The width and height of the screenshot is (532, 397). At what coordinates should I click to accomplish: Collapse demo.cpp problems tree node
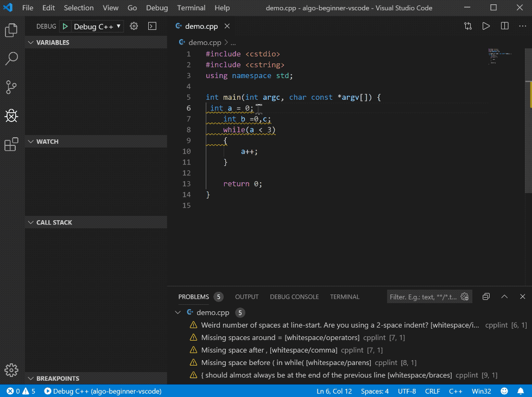(x=178, y=312)
